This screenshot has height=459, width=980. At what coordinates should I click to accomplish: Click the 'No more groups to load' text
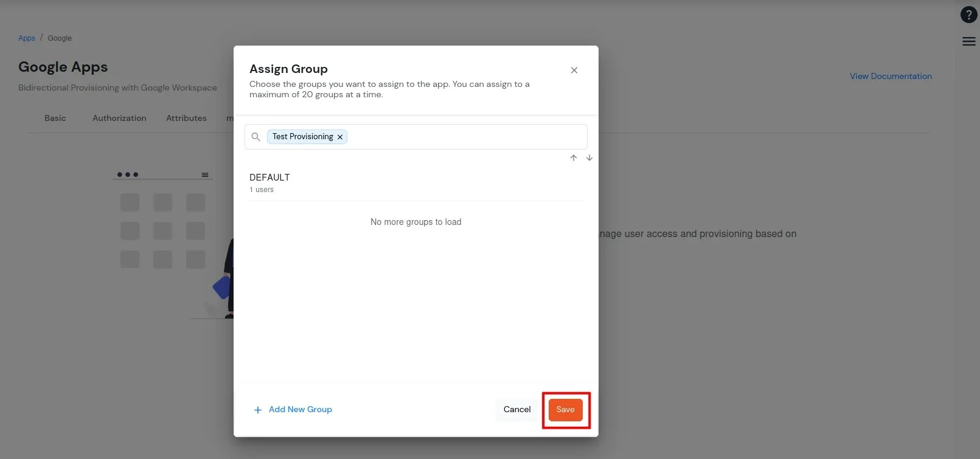point(416,222)
